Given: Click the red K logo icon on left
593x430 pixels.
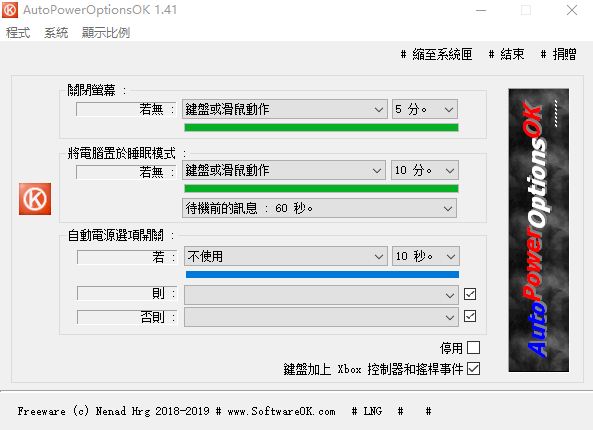Looking at the screenshot, I should (x=35, y=199).
